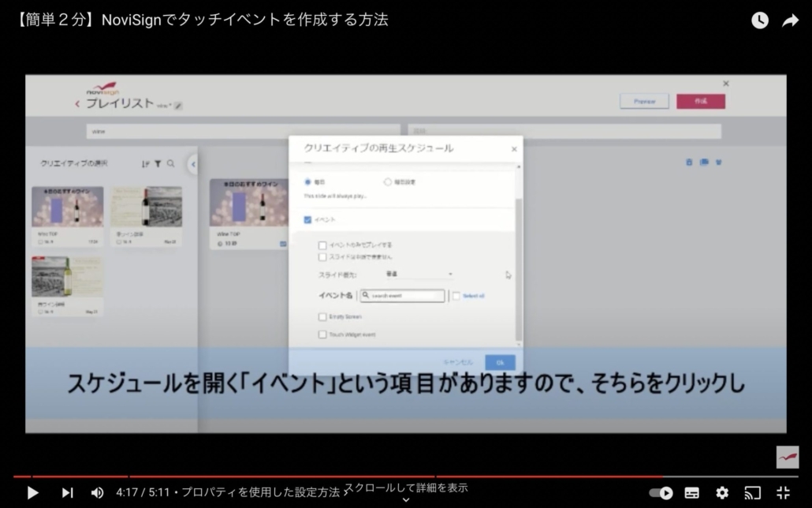Click the キャンセル button in dialog

[x=458, y=362]
